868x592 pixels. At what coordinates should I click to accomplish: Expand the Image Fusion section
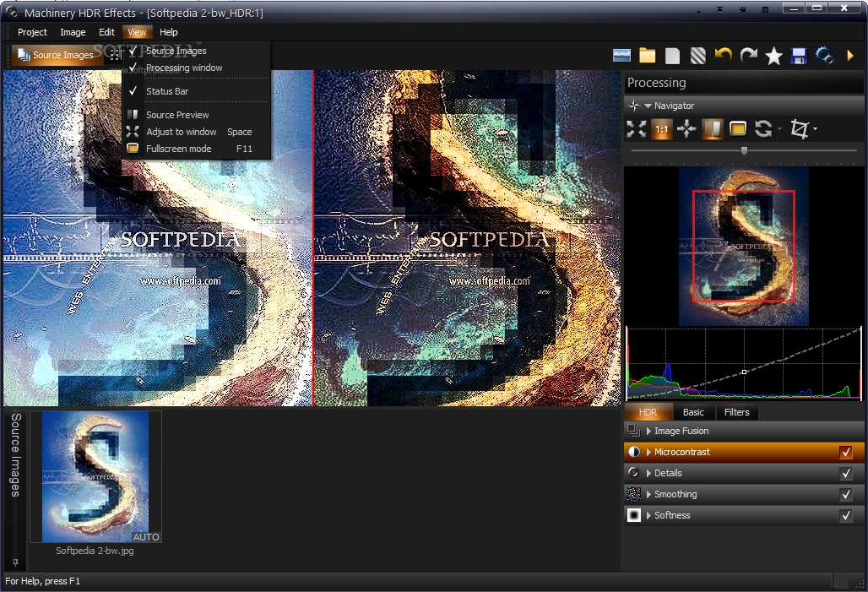648,431
